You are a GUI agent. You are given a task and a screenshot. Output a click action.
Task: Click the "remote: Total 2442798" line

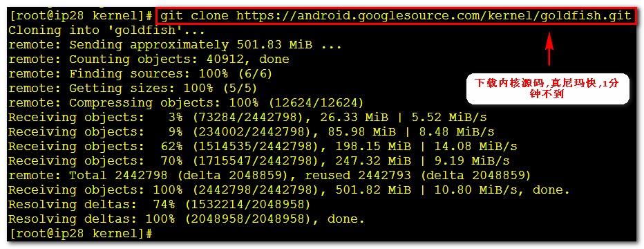pyautogui.click(x=270, y=176)
